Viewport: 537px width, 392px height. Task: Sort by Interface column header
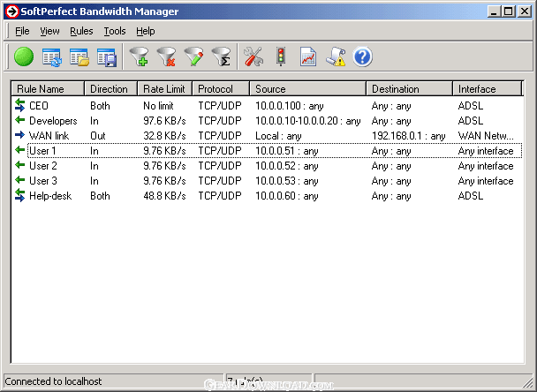(487, 88)
